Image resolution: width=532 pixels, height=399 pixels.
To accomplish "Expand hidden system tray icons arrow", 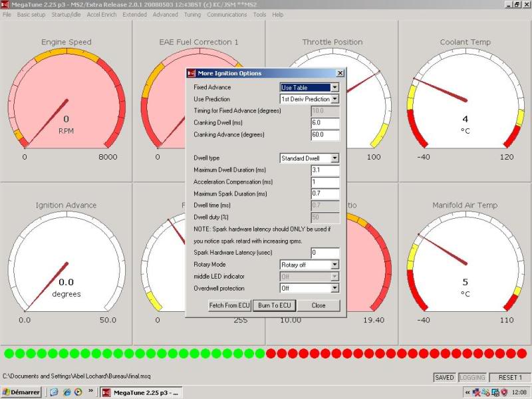I will (x=467, y=392).
